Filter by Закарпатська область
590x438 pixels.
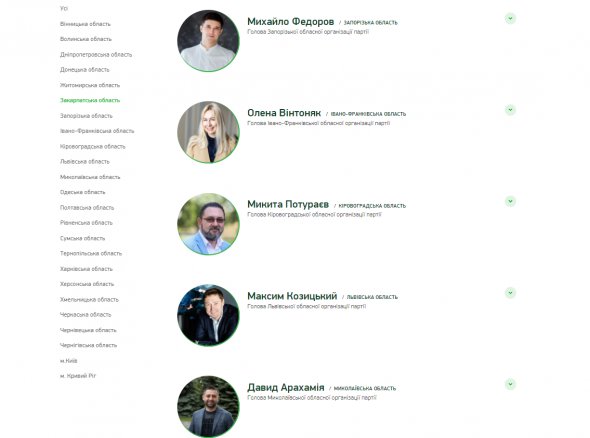(90, 100)
